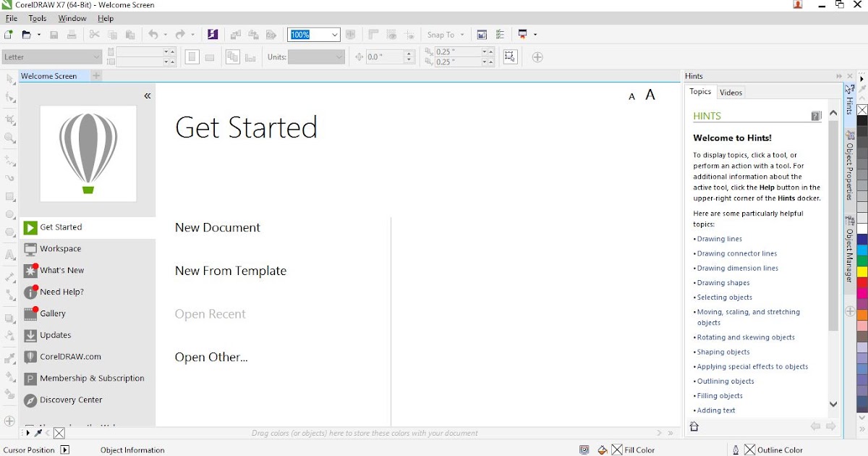Toggle Portrait page orientation
868x456 pixels.
coord(192,57)
